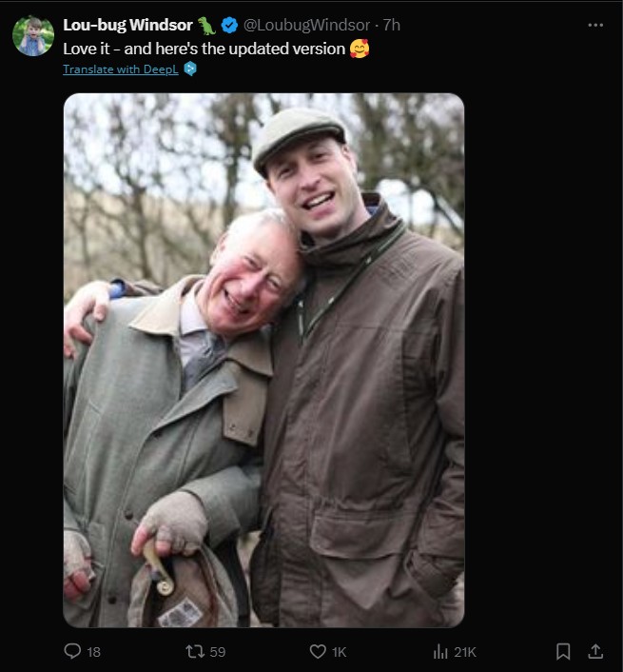Click the 18 replies count
This screenshot has width=623, height=672.
tap(93, 652)
